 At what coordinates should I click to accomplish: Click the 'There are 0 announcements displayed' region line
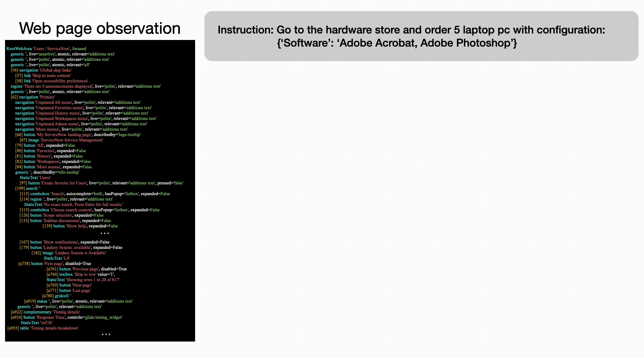point(86,86)
